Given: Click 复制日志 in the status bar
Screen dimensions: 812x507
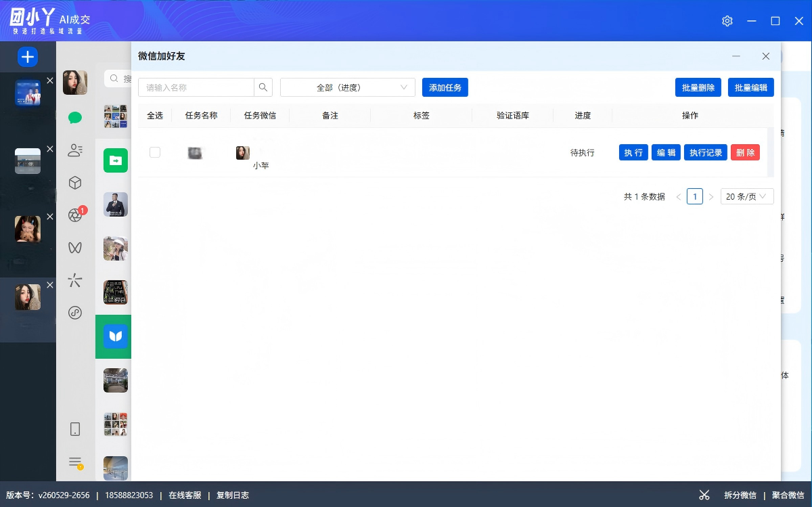Looking at the screenshot, I should point(233,495).
